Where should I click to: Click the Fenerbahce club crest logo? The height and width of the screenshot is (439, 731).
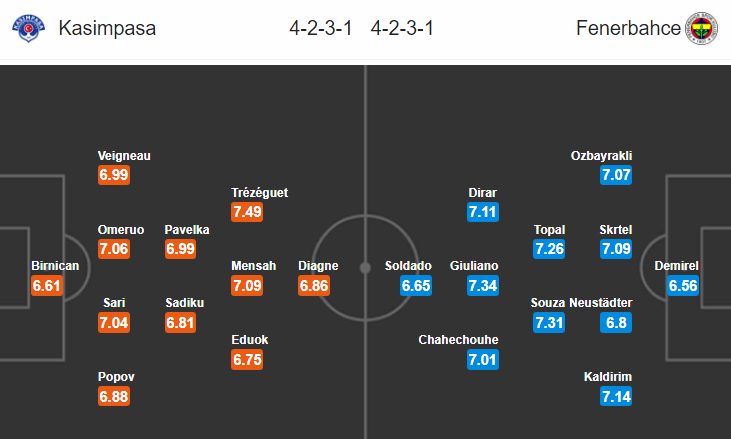point(701,28)
